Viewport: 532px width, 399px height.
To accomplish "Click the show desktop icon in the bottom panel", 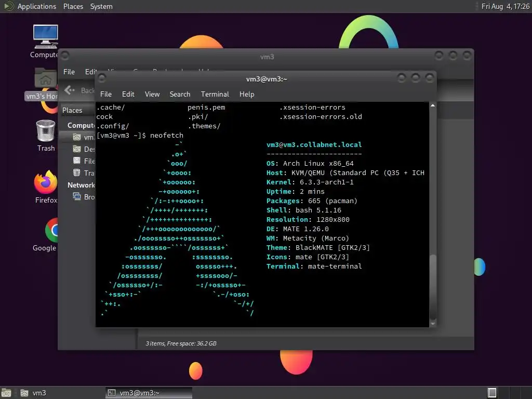I will [x=6, y=393].
